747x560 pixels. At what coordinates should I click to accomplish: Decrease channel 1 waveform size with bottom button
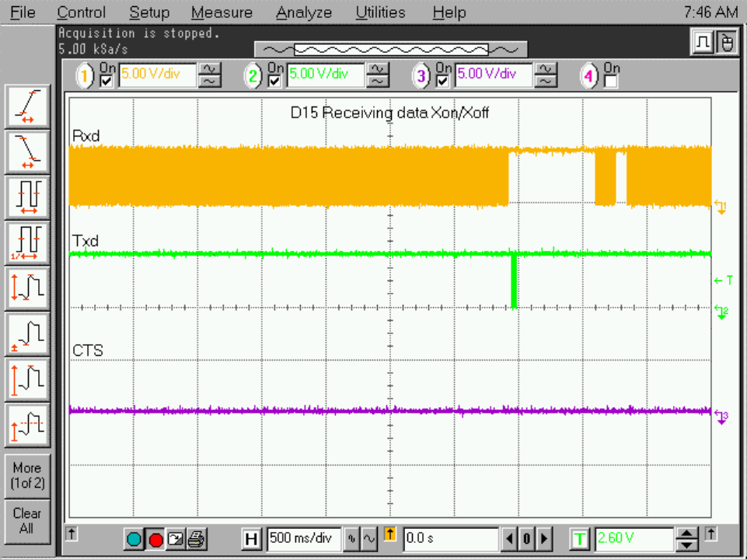[209, 82]
